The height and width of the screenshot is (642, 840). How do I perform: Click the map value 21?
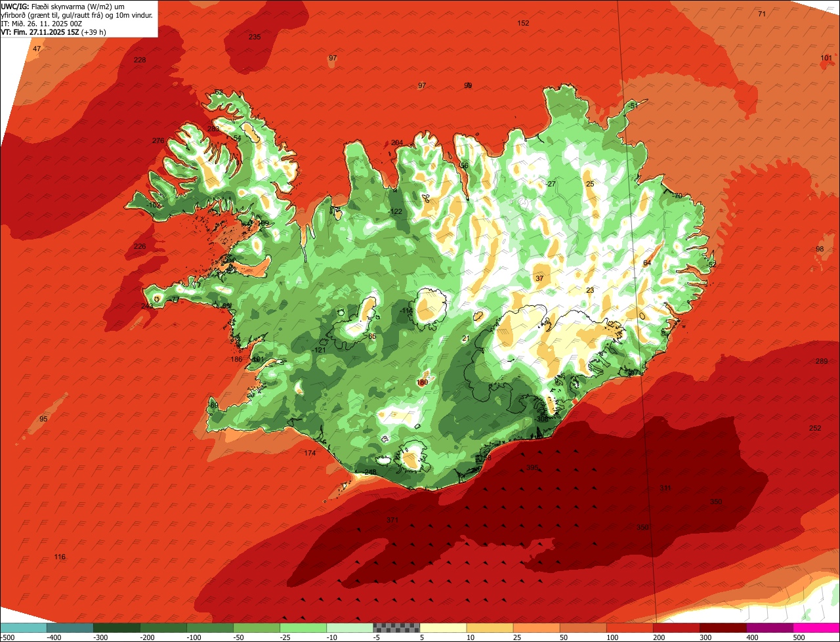click(466, 339)
